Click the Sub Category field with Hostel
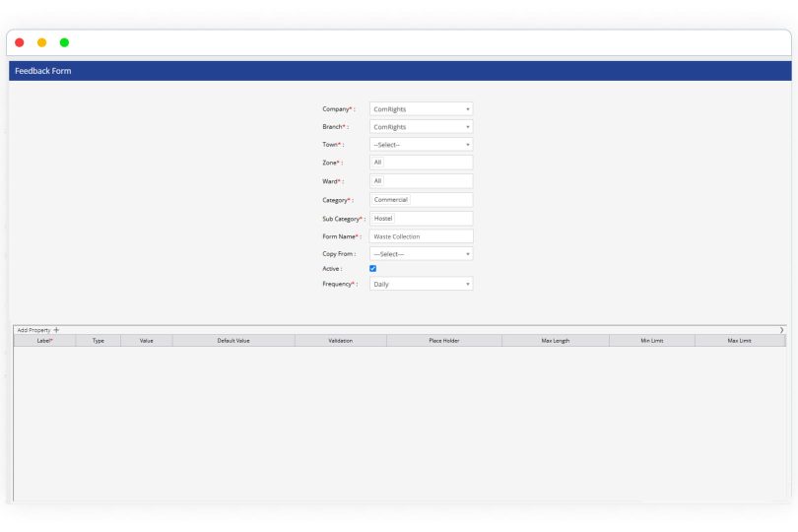Screen dimensions: 798x532 tap(421, 218)
